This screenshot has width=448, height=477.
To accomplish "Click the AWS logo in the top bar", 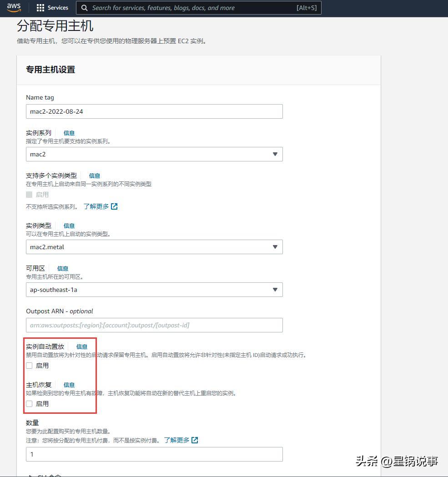I will [14, 7].
